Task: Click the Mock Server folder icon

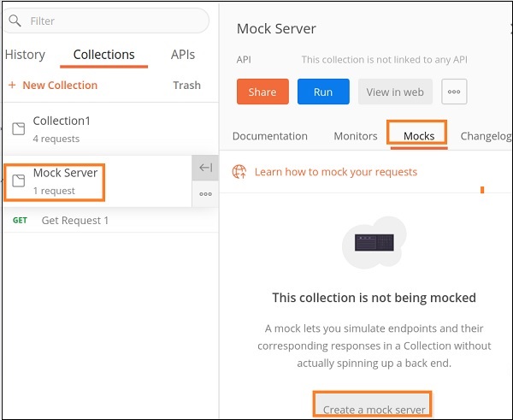Action: (18, 180)
